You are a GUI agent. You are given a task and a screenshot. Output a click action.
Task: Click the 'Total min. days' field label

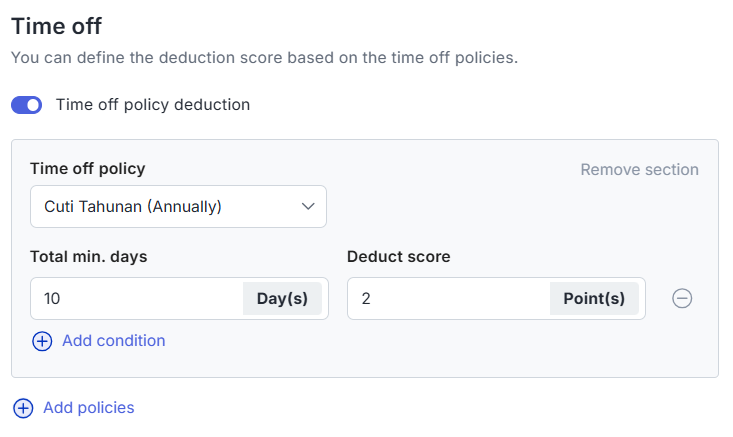89,257
